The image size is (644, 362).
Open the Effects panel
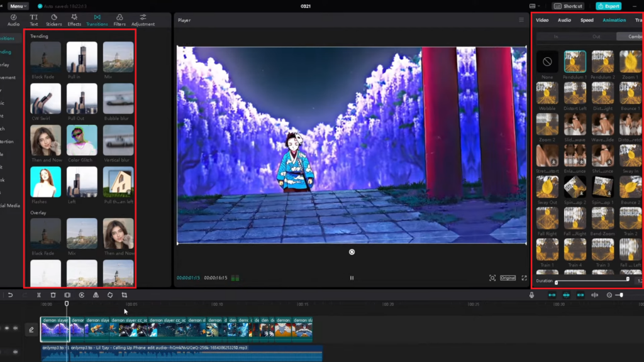tap(75, 19)
